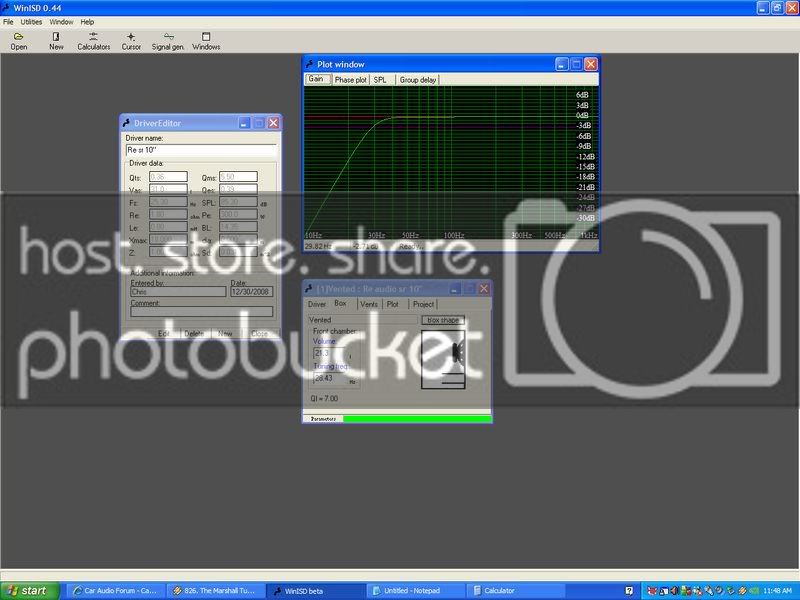Click the front chamber Volume field

point(329,353)
